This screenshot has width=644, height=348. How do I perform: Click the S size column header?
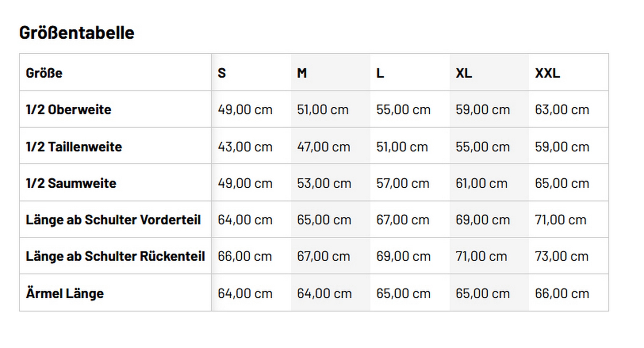pos(222,73)
